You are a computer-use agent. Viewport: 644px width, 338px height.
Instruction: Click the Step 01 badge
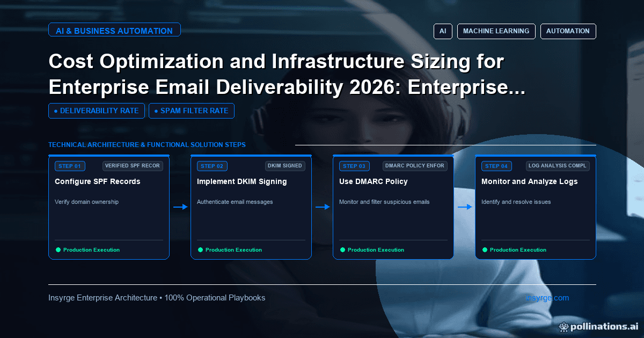70,166
